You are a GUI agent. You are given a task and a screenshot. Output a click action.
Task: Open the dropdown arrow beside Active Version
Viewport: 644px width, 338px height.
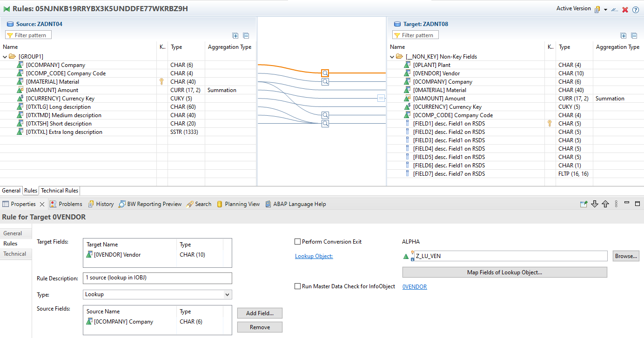(605, 10)
